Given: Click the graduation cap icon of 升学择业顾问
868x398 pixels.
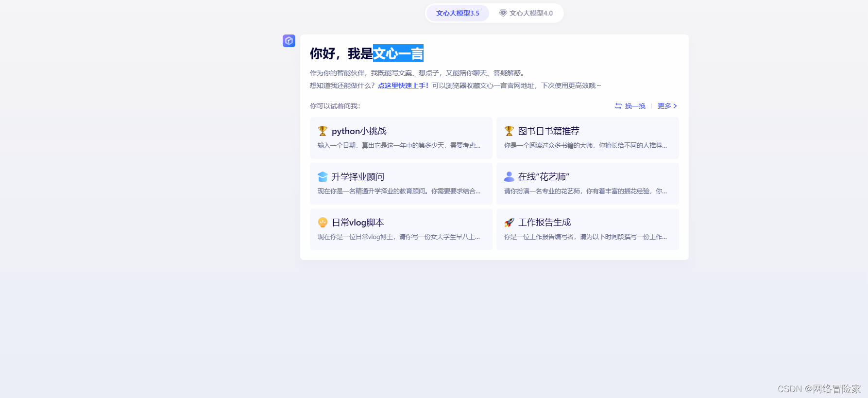Looking at the screenshot, I should (323, 176).
